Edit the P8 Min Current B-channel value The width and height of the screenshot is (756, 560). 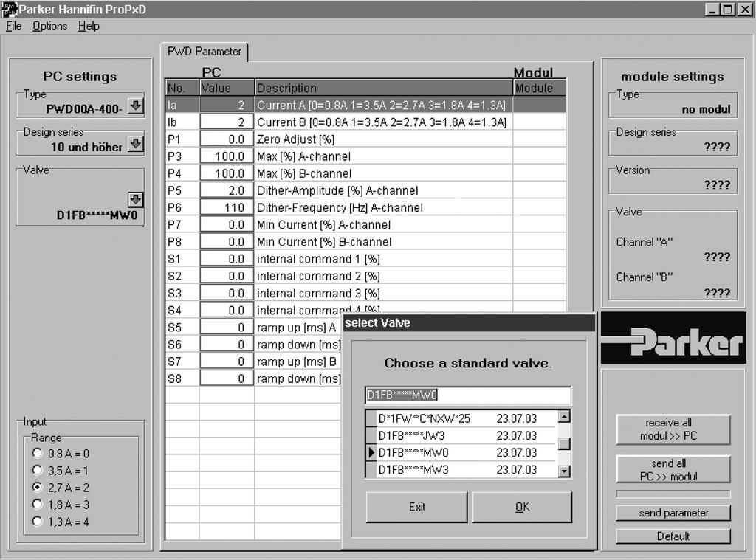pos(227,242)
